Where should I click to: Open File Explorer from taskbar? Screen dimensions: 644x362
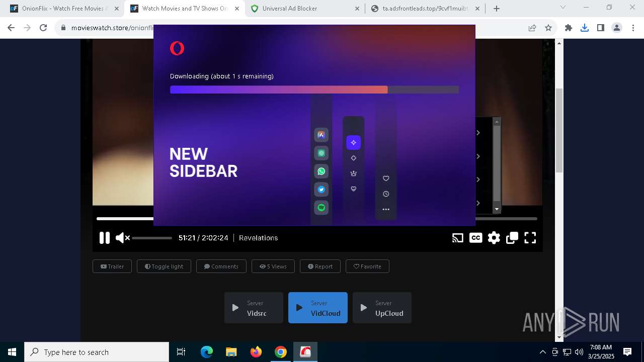coord(231,352)
